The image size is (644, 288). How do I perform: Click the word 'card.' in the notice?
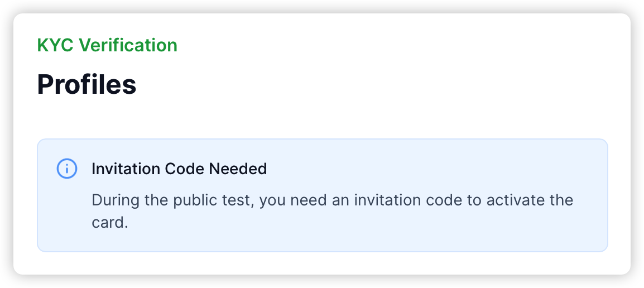point(110,222)
